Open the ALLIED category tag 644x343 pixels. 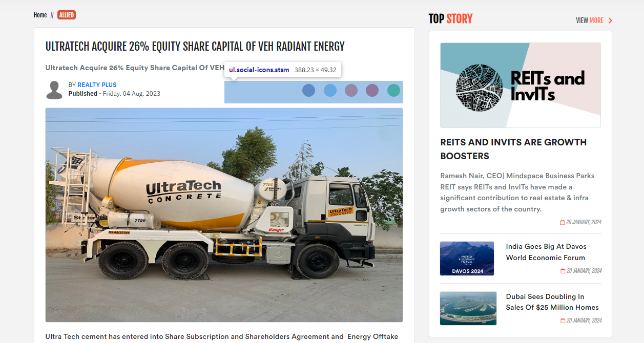pos(67,15)
